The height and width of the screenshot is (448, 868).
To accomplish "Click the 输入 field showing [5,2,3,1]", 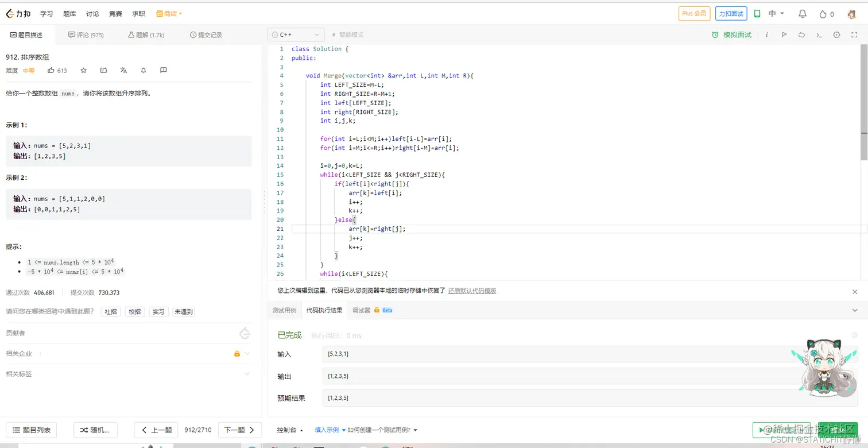I will point(590,354).
